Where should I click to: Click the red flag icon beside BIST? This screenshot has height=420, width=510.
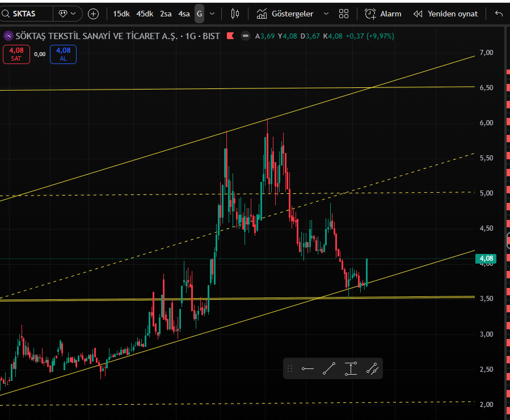230,36
